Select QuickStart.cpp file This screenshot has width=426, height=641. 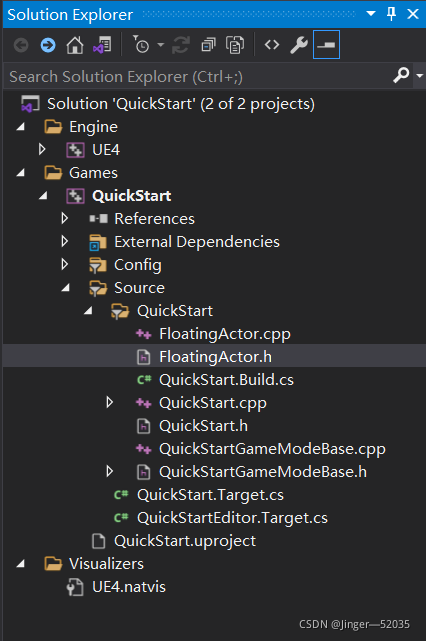pyautogui.click(x=213, y=403)
